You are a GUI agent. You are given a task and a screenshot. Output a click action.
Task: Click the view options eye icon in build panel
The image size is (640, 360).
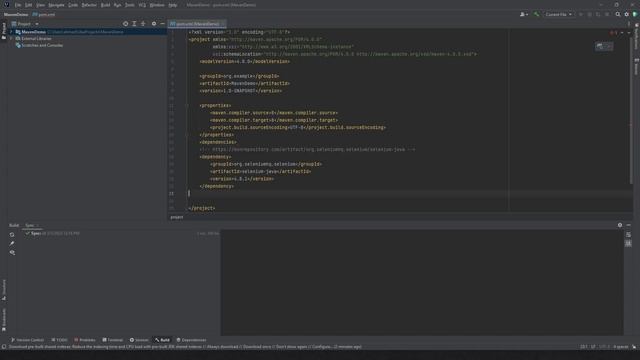tap(12, 253)
